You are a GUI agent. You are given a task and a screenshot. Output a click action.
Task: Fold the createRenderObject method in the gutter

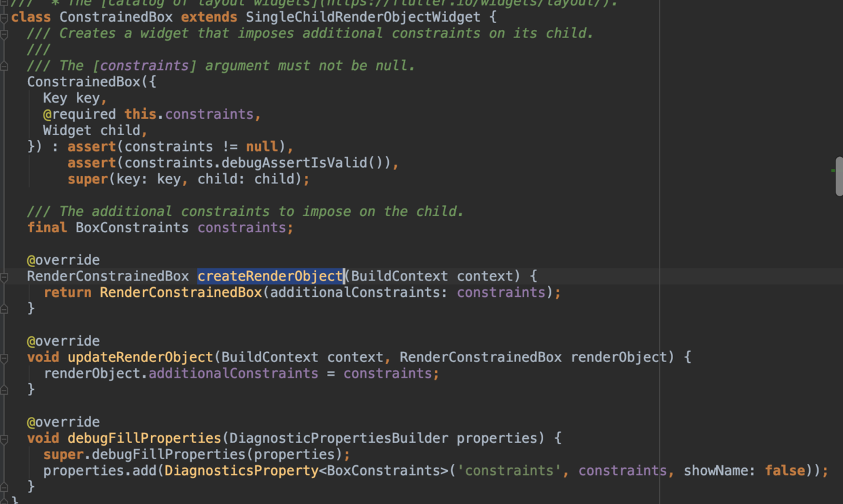[3, 276]
